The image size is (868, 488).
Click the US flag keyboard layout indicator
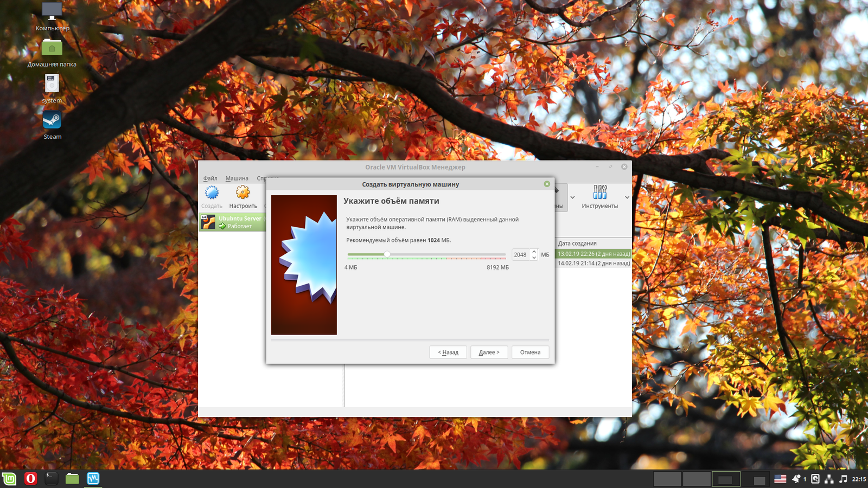click(780, 479)
